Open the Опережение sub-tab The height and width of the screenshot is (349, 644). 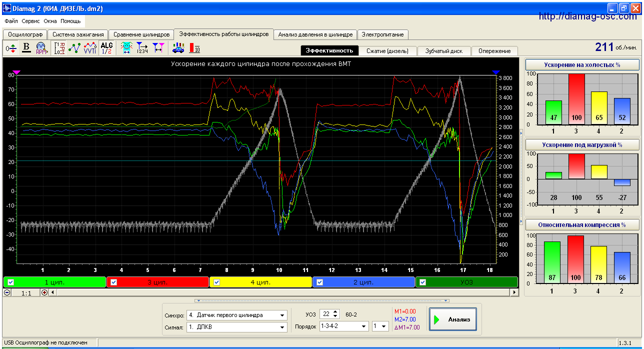pos(494,51)
